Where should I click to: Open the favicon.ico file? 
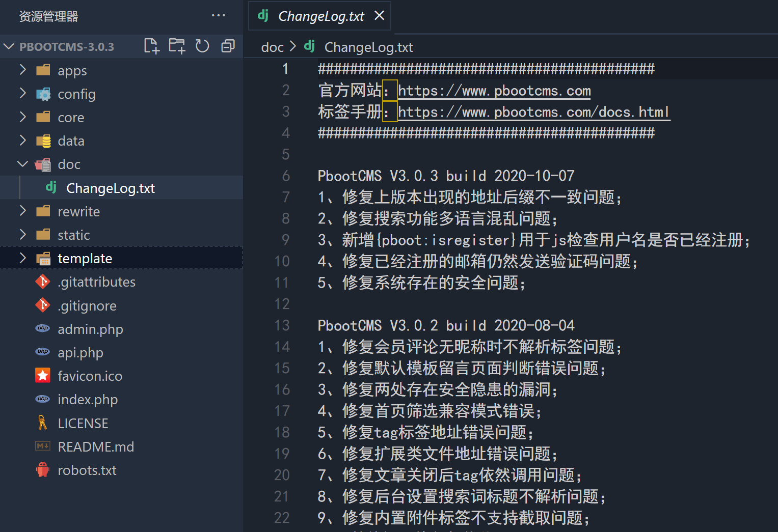[x=90, y=376]
